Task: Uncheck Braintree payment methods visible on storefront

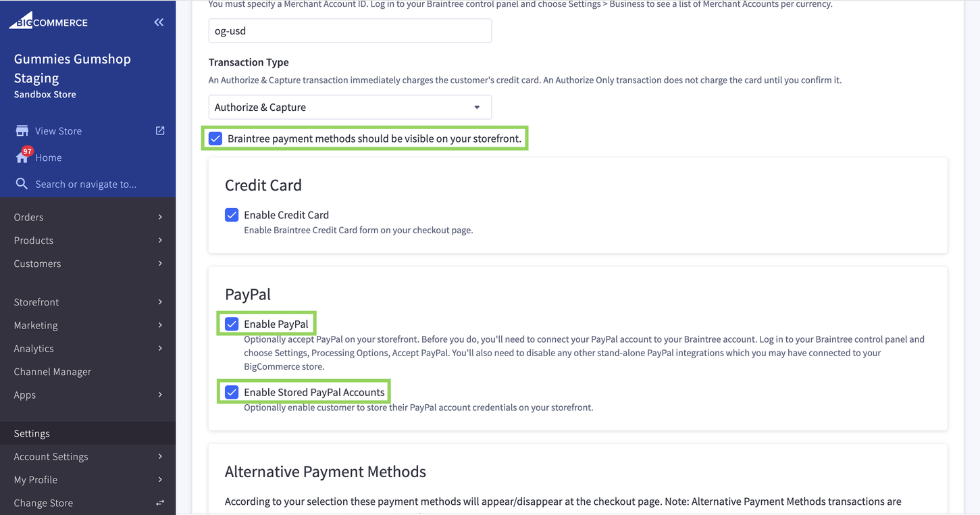Action: click(x=215, y=139)
